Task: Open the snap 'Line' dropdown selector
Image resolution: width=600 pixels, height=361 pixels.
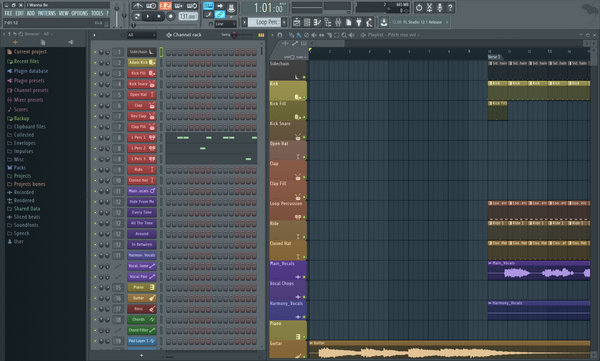Action: click(x=225, y=24)
